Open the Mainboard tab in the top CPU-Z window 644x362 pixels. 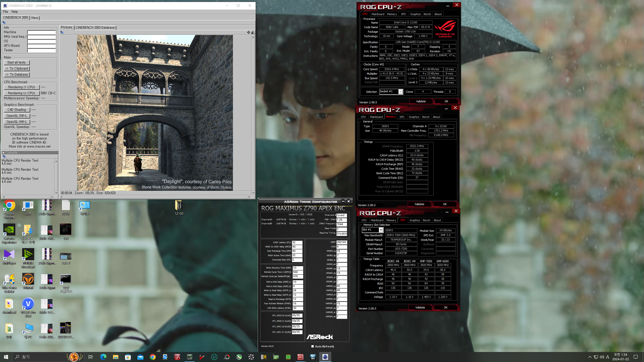tap(378, 14)
